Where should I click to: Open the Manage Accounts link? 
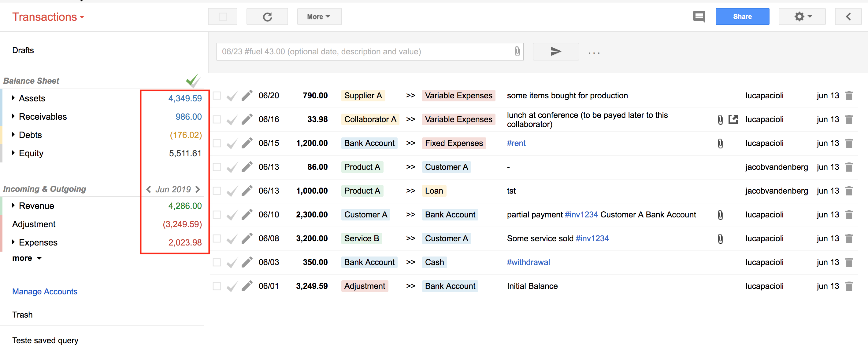pyautogui.click(x=44, y=291)
